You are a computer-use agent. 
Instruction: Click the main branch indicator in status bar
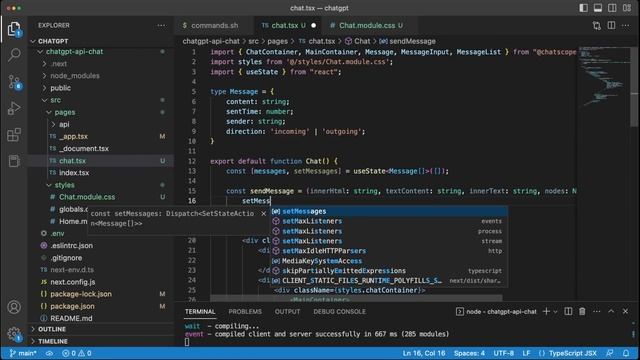pyautogui.click(x=23, y=353)
